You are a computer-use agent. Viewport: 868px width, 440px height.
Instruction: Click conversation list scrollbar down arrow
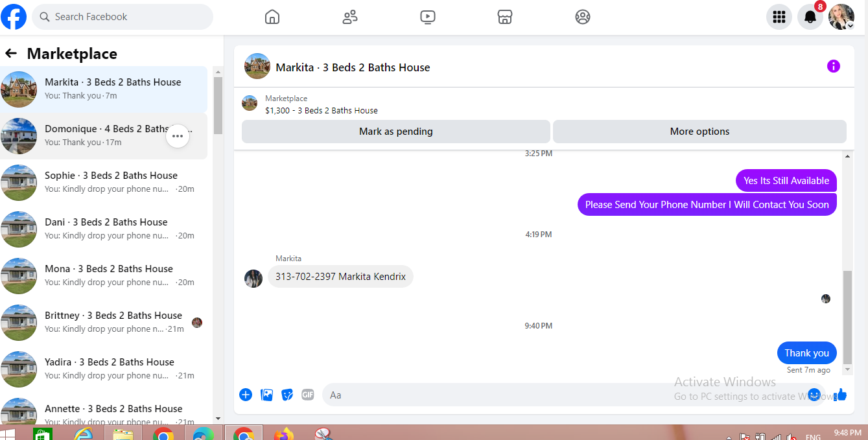(x=218, y=419)
